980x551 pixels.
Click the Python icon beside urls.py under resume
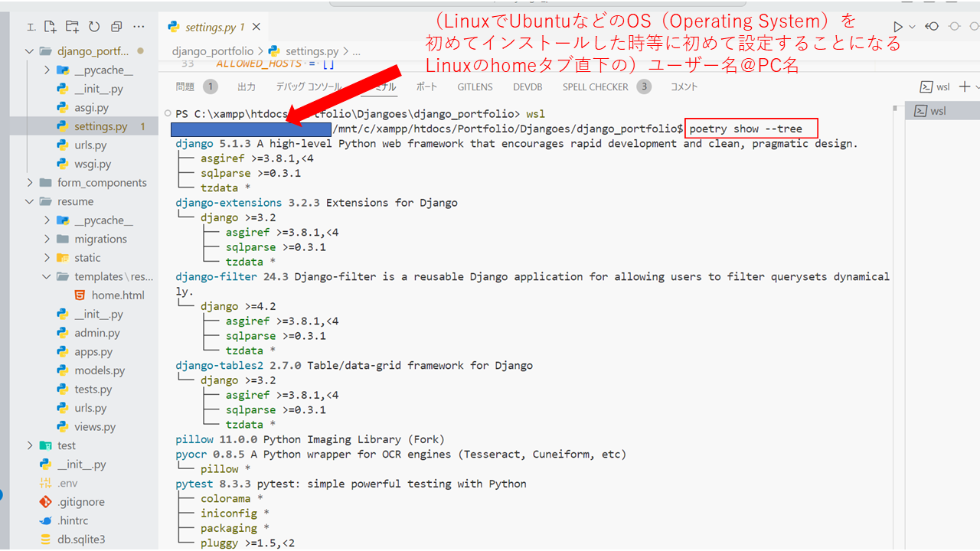pyautogui.click(x=63, y=408)
